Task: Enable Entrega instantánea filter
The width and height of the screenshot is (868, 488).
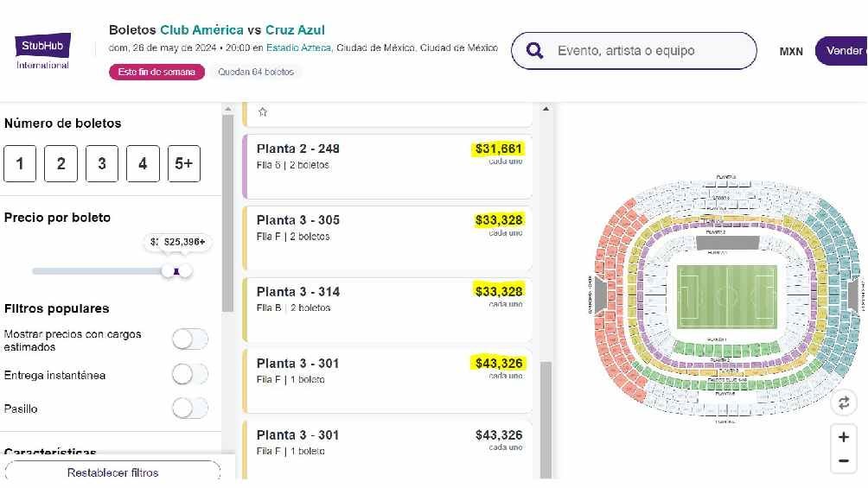Action: pyautogui.click(x=190, y=375)
